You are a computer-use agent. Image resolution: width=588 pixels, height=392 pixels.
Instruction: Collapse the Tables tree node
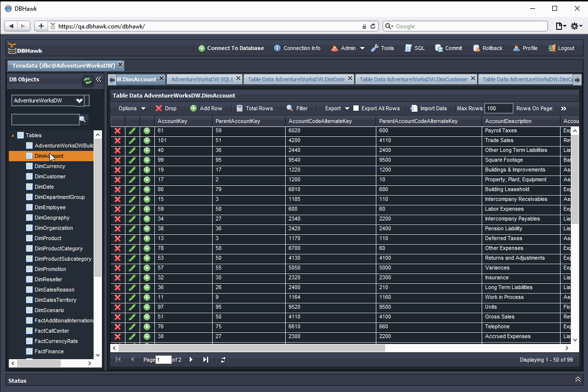click(x=13, y=136)
